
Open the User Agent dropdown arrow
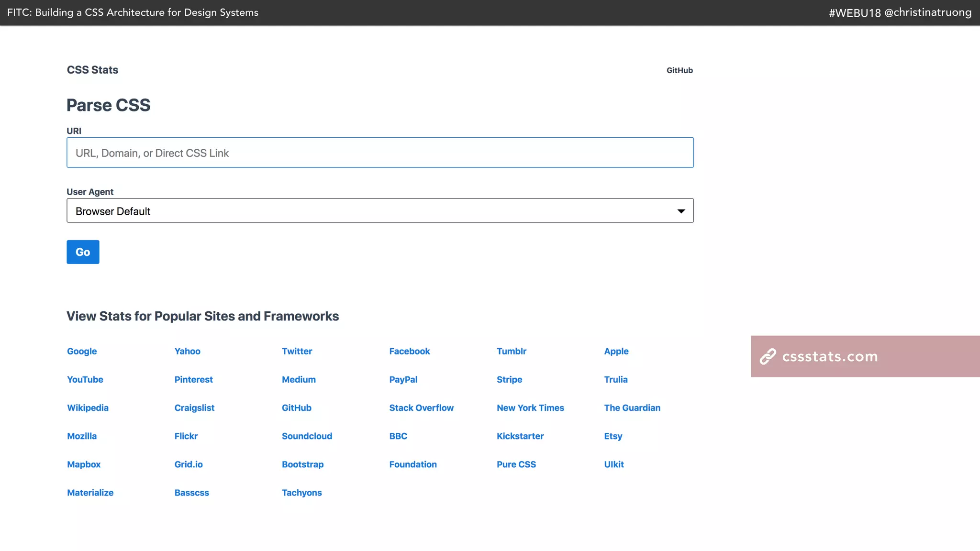coord(681,211)
